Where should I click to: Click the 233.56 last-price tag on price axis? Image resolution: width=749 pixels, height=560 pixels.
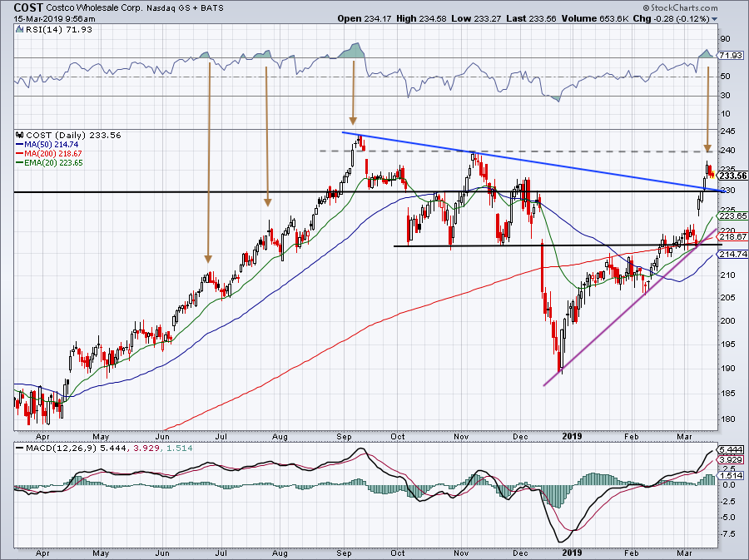732,176
